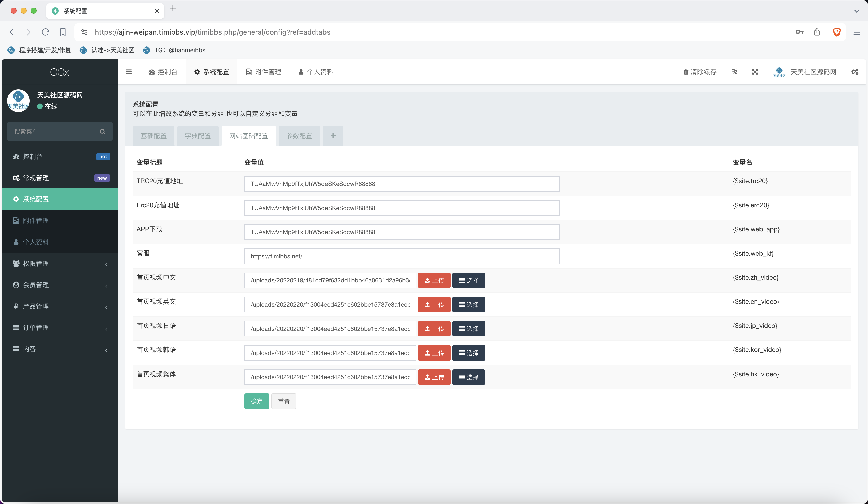Bookmark this page with the bookmark icon

(x=63, y=32)
